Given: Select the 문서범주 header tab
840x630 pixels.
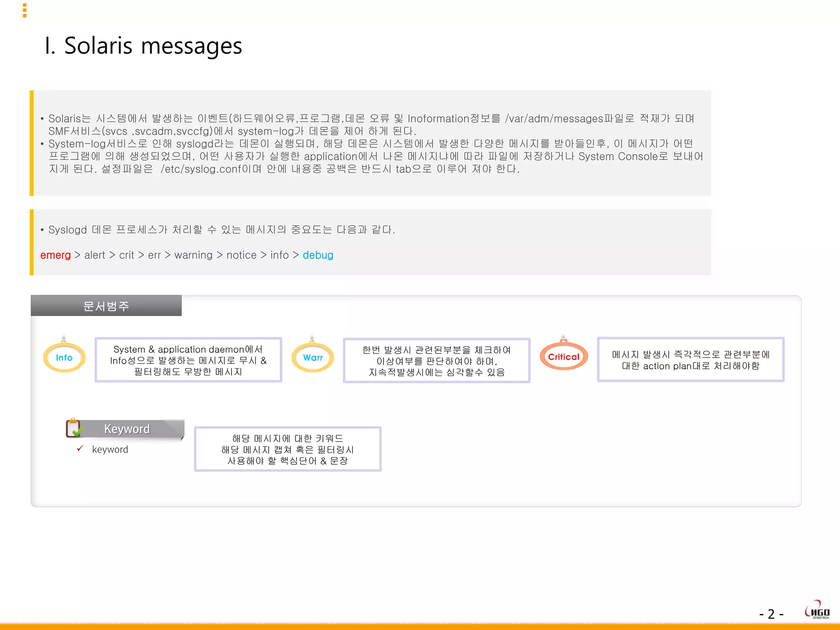Looking at the screenshot, I should tap(106, 306).
